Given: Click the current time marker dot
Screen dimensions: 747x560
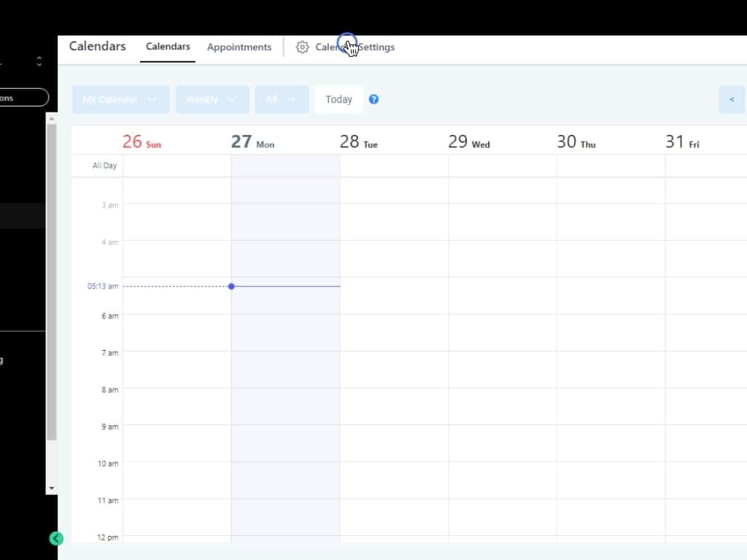Looking at the screenshot, I should tap(231, 287).
